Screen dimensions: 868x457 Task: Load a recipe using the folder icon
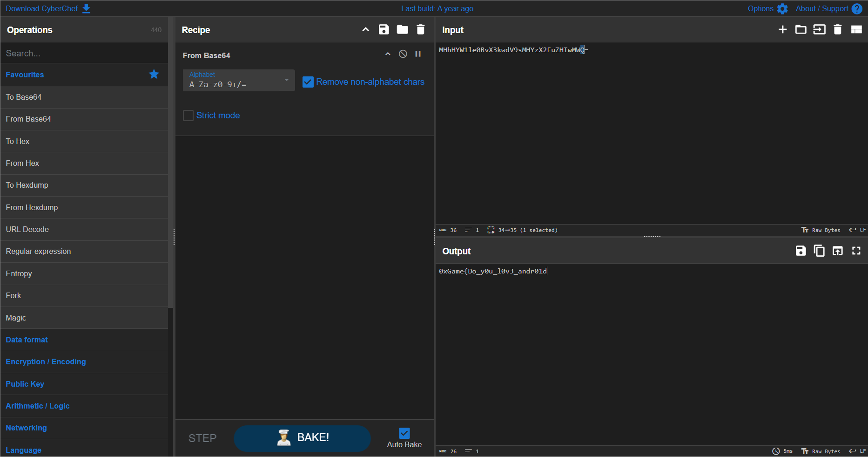pos(402,30)
